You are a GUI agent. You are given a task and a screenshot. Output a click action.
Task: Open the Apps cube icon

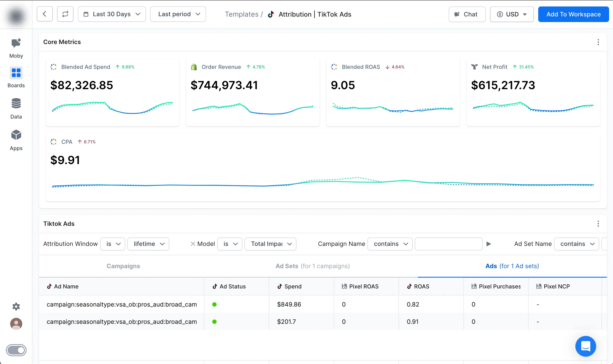coord(16,135)
